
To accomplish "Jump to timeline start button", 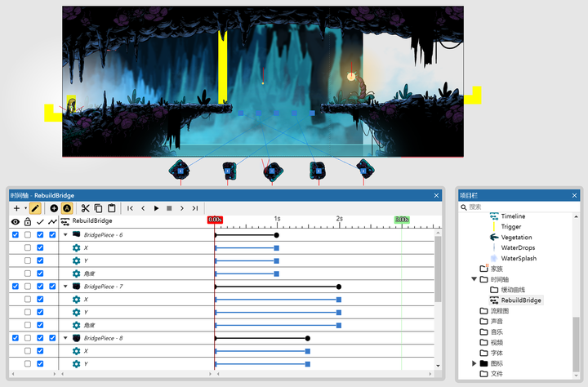I will pos(130,208).
